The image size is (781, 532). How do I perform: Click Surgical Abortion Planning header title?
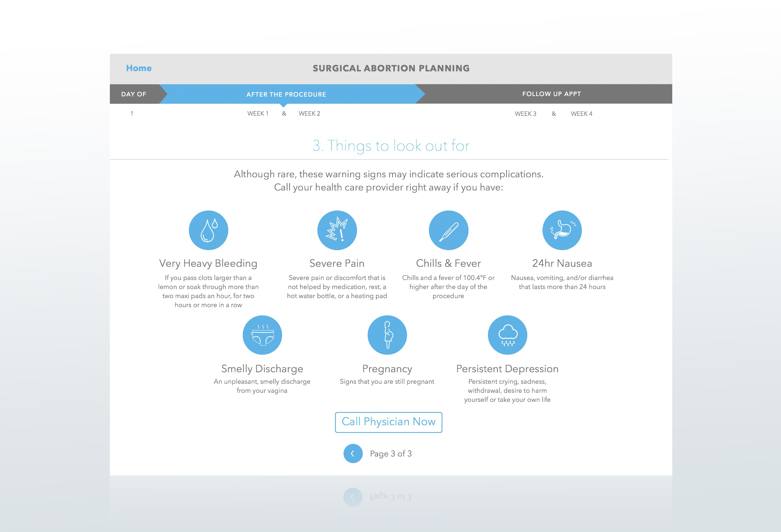point(391,68)
